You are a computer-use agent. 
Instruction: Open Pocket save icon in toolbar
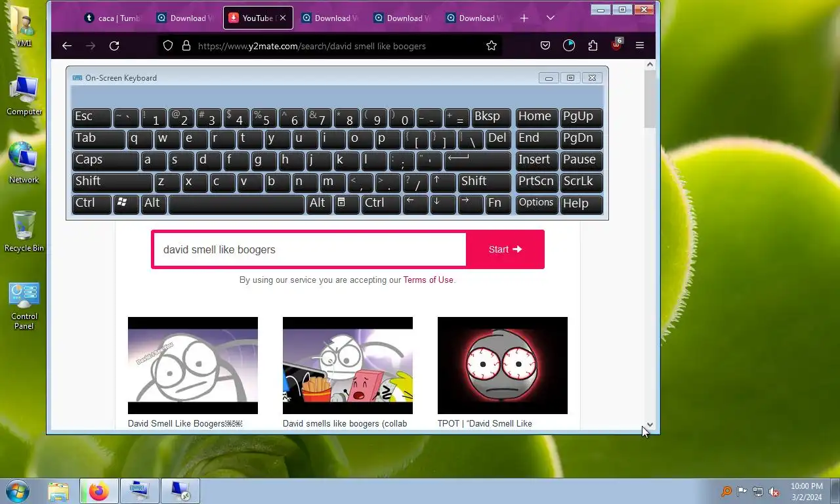click(545, 45)
